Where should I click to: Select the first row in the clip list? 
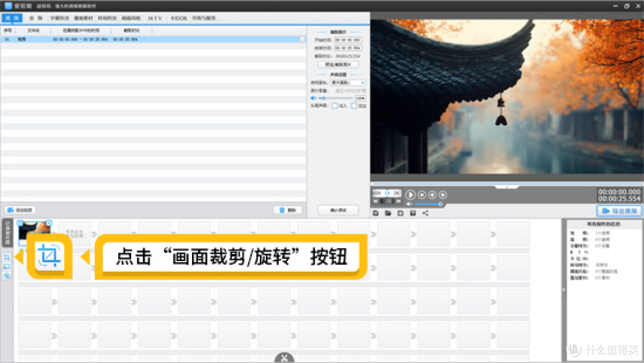pos(153,39)
